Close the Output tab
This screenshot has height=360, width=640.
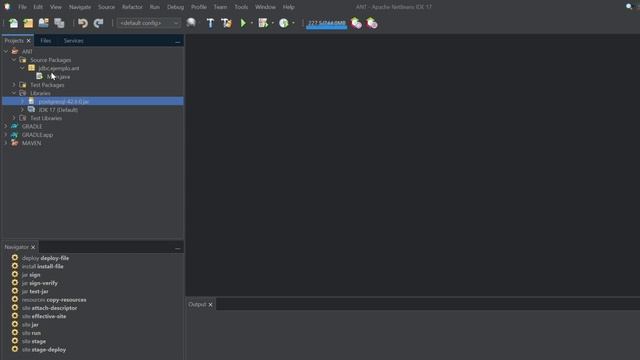click(211, 304)
